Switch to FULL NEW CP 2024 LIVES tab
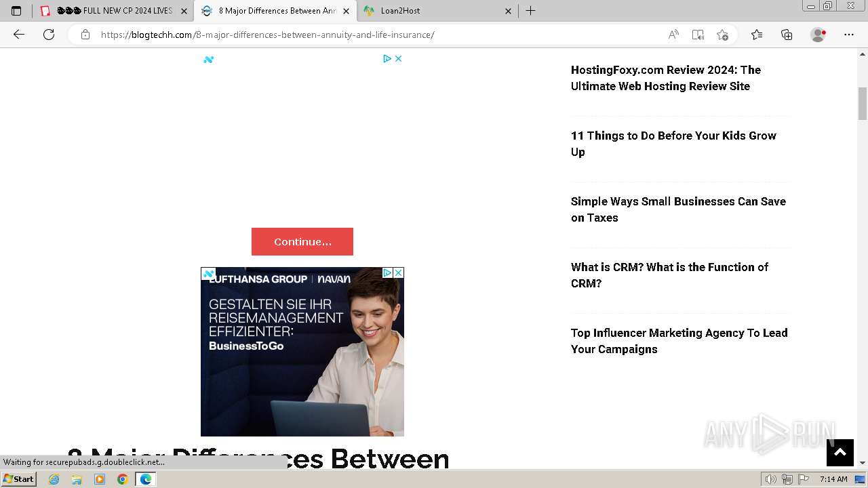Viewport: 868px width, 488px height. 113,11
